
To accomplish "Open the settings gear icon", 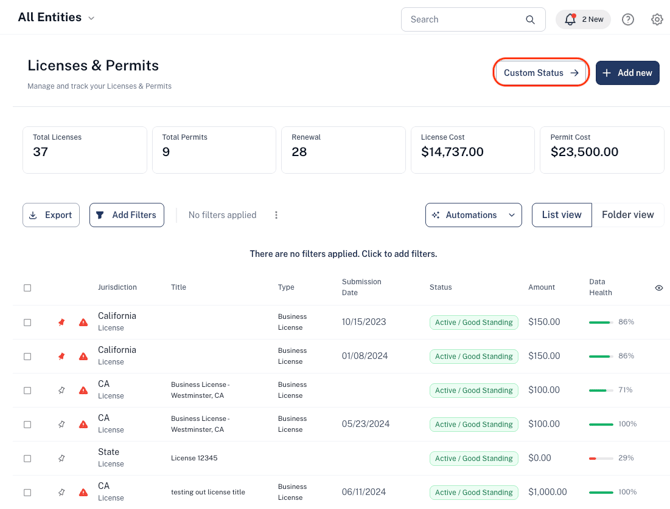I will tap(657, 19).
